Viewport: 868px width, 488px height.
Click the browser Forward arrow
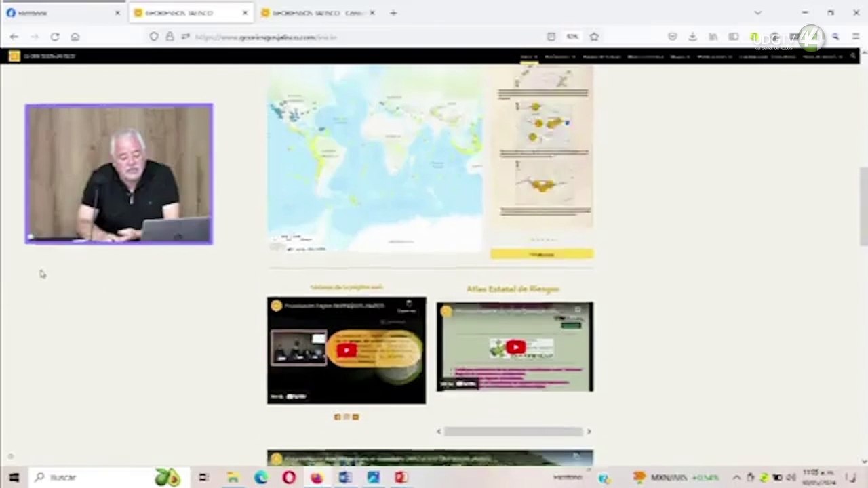point(35,37)
